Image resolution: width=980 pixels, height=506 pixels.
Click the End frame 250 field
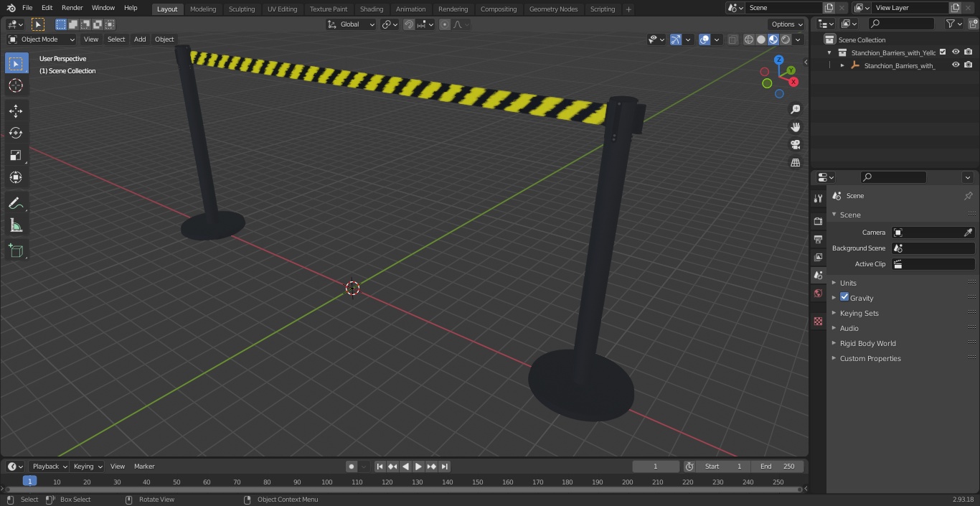[778, 467]
